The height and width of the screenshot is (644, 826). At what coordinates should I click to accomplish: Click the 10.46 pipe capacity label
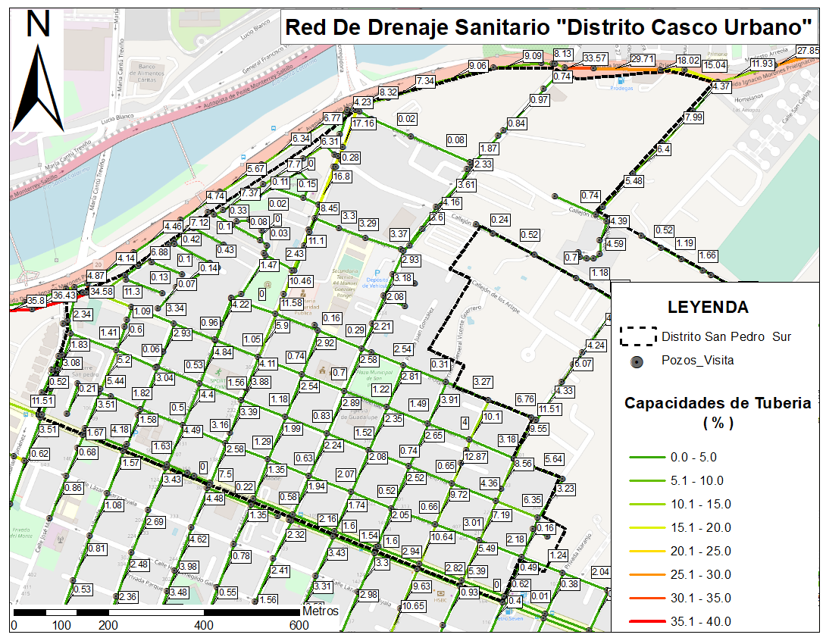coord(300,281)
